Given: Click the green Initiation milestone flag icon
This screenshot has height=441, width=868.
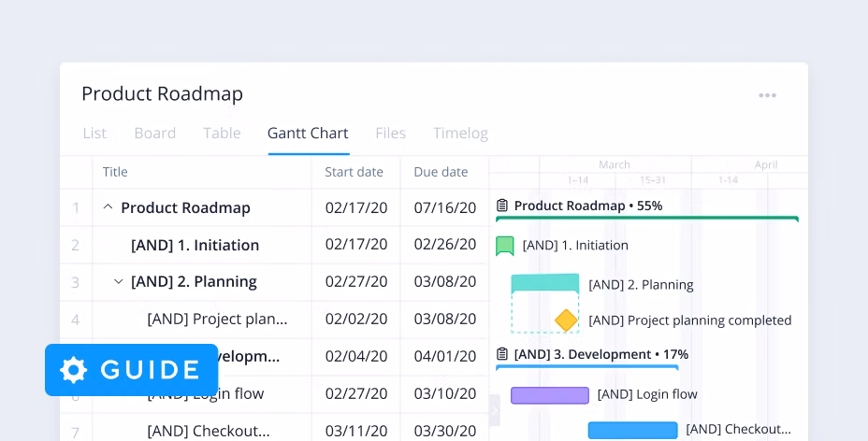Looking at the screenshot, I should tap(505, 246).
